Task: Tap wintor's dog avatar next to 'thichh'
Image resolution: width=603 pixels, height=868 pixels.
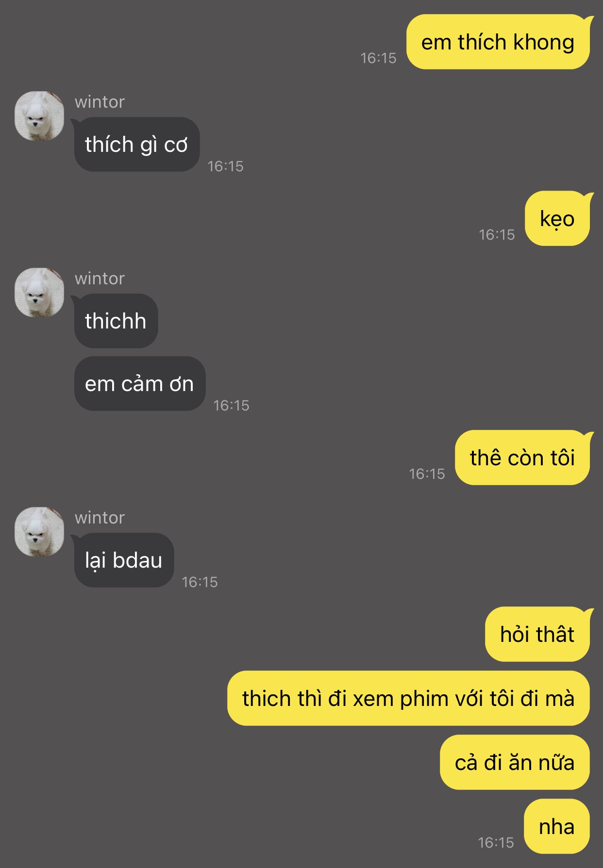Action: (x=39, y=292)
